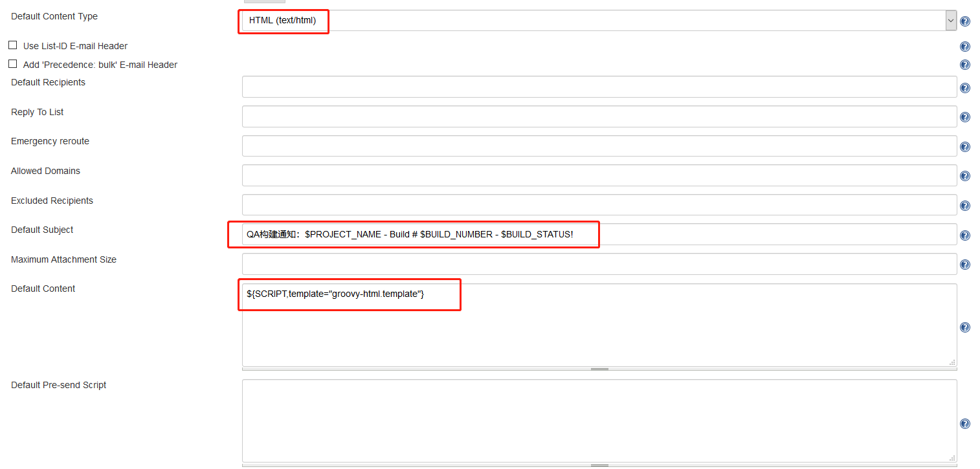980x469 pixels.
Task: Enable Use List-ID E-mail Header checkbox
Action: (x=12, y=45)
